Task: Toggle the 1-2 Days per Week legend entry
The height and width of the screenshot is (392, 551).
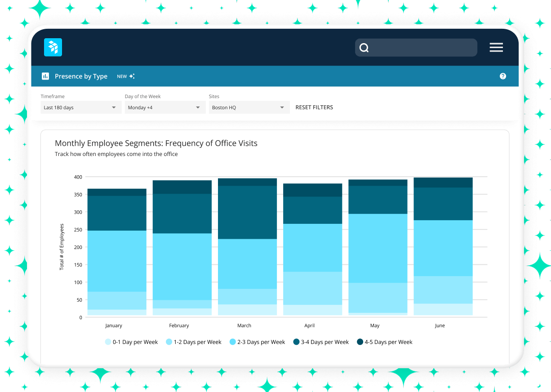Action: 193,342
